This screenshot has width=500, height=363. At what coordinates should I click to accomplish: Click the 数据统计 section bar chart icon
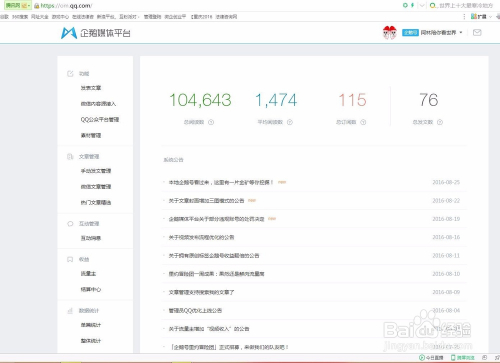point(70,311)
